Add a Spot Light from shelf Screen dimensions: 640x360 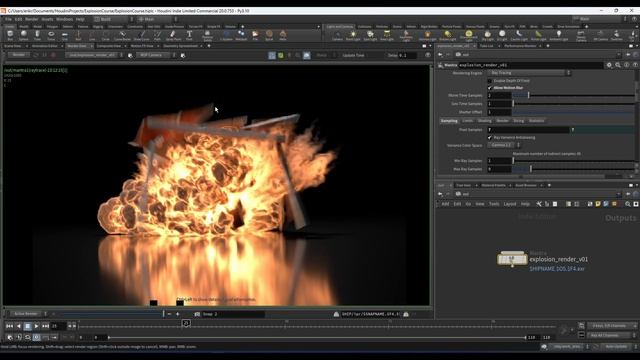click(370, 36)
